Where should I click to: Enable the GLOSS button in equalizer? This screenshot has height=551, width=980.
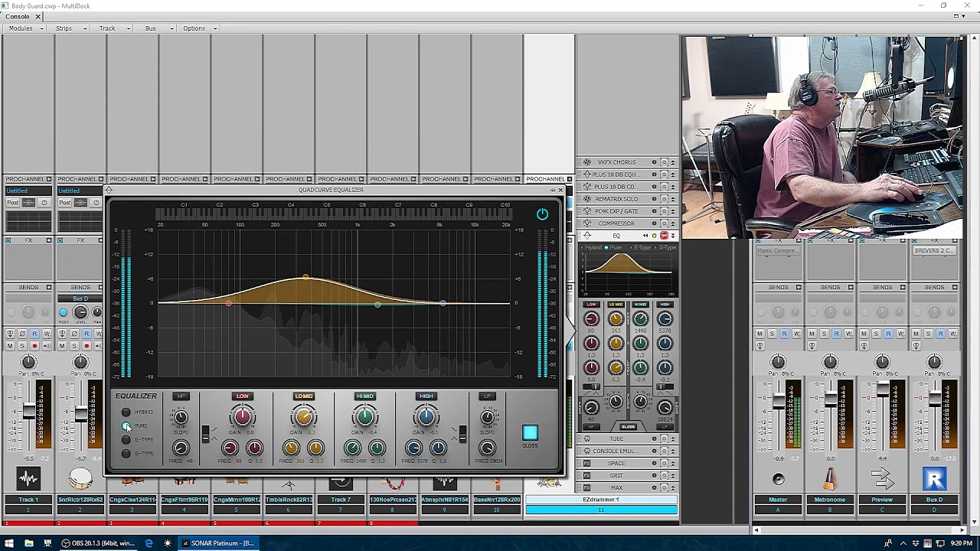pyautogui.click(x=530, y=433)
